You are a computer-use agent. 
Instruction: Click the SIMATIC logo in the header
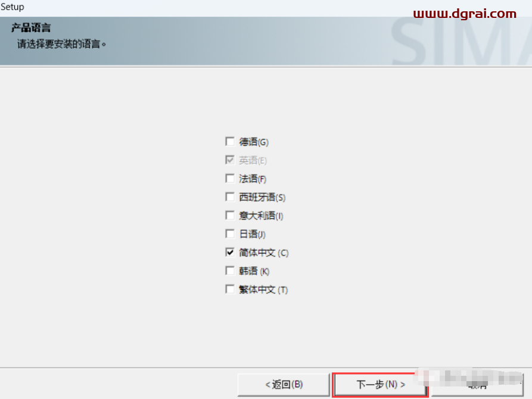460,43
